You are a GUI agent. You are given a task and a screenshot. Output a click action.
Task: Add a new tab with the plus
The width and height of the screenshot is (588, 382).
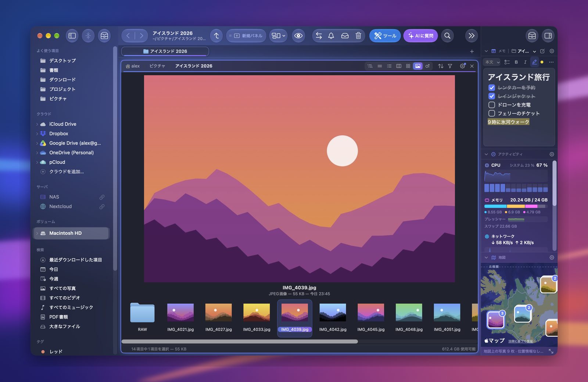(472, 51)
